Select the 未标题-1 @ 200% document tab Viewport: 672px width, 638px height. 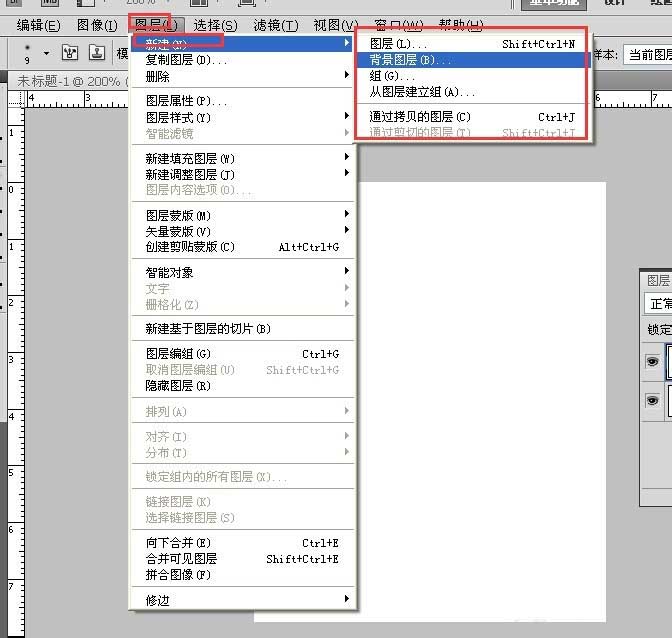(x=71, y=81)
